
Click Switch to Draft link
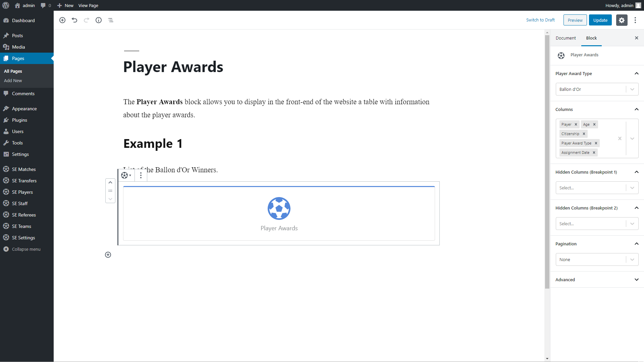540,20
